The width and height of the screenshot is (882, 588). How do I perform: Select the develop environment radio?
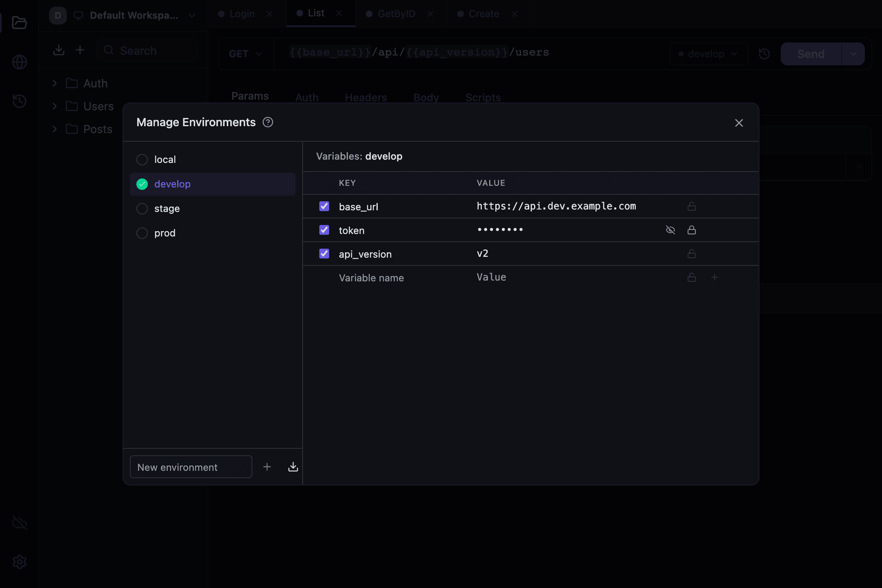pyautogui.click(x=142, y=184)
